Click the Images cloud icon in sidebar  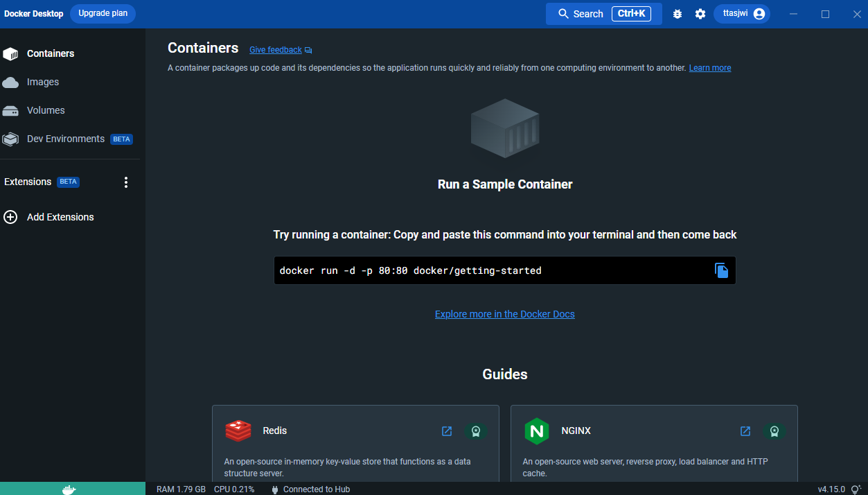click(10, 82)
